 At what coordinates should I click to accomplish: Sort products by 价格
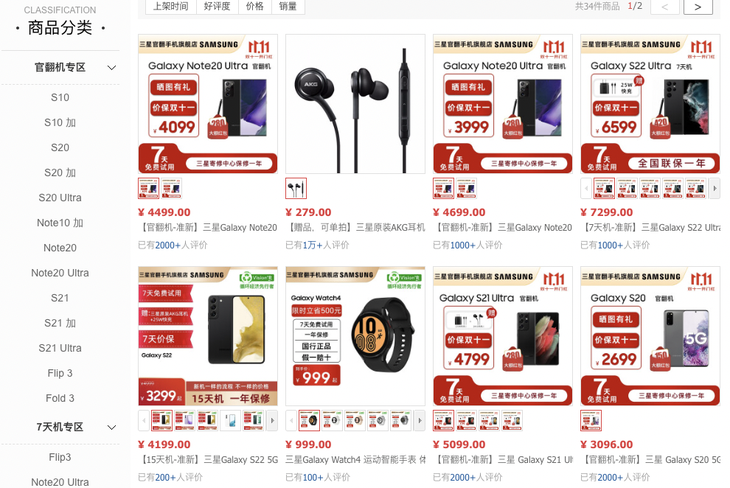(x=255, y=7)
